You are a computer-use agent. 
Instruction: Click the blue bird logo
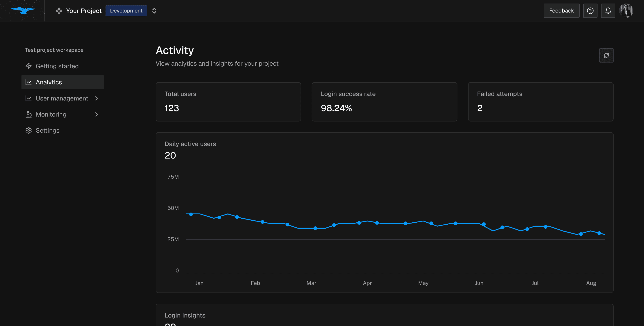[x=23, y=10]
